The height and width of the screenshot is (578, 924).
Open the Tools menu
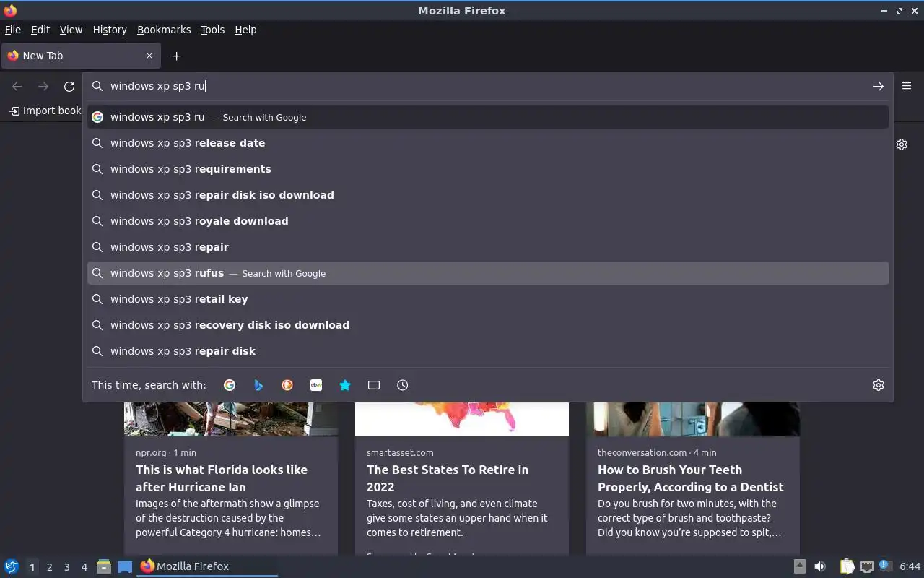click(x=212, y=30)
